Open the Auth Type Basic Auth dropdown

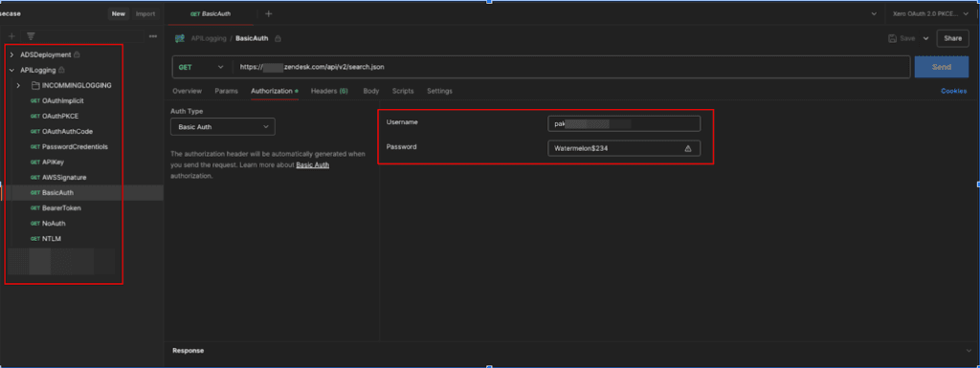[x=222, y=126]
